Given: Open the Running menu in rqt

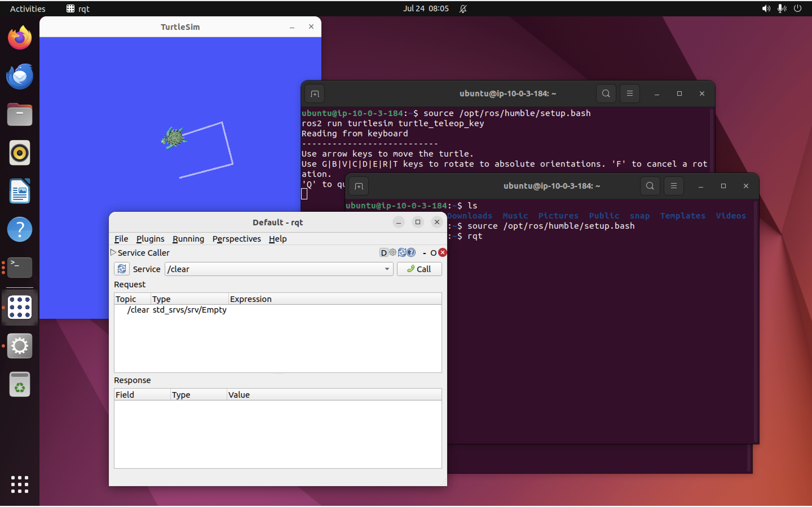Looking at the screenshot, I should pyautogui.click(x=188, y=239).
